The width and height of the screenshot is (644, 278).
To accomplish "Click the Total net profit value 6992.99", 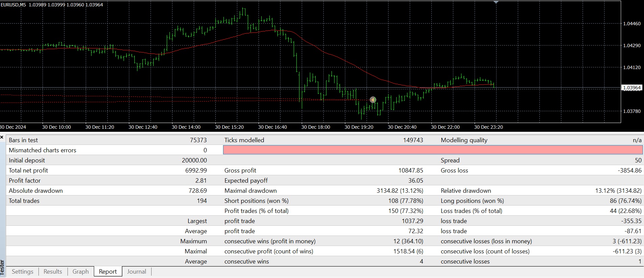I will [196, 171].
